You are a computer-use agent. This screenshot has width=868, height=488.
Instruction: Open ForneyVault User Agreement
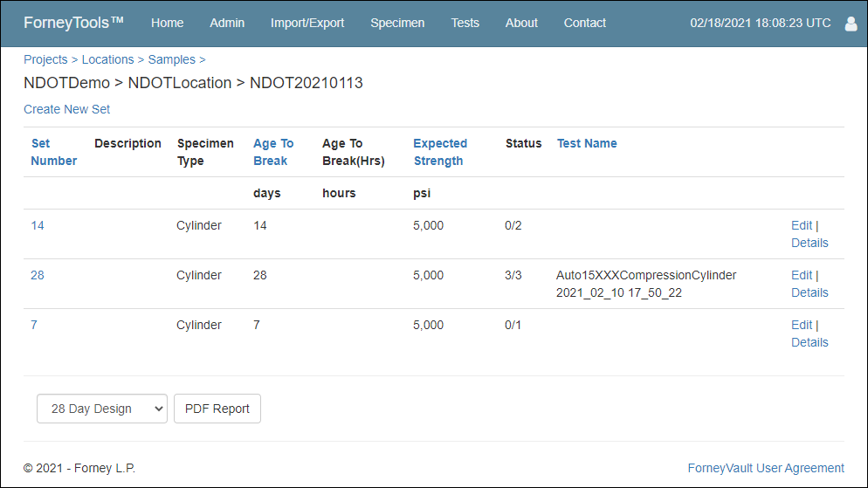click(x=766, y=468)
